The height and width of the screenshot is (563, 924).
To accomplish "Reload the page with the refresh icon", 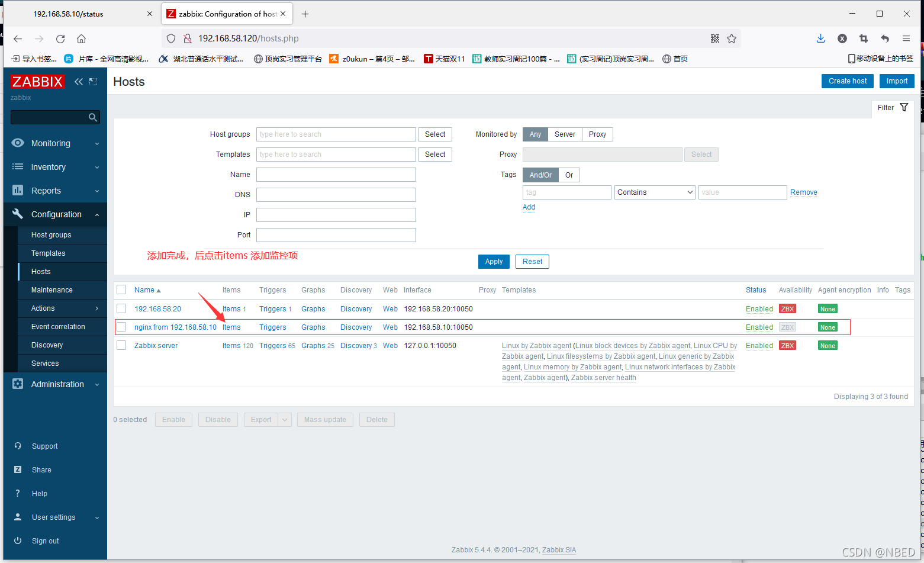I will pos(60,38).
